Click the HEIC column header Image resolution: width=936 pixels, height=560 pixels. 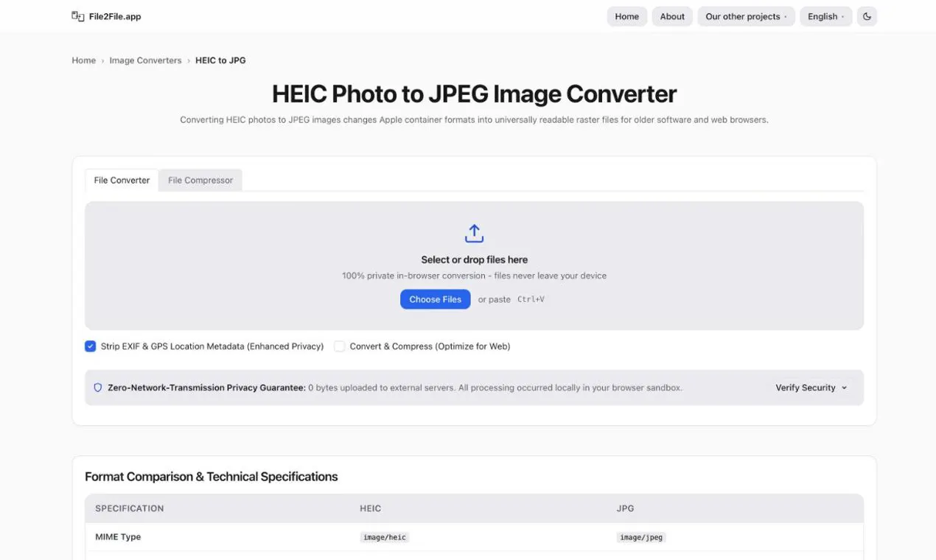370,508
